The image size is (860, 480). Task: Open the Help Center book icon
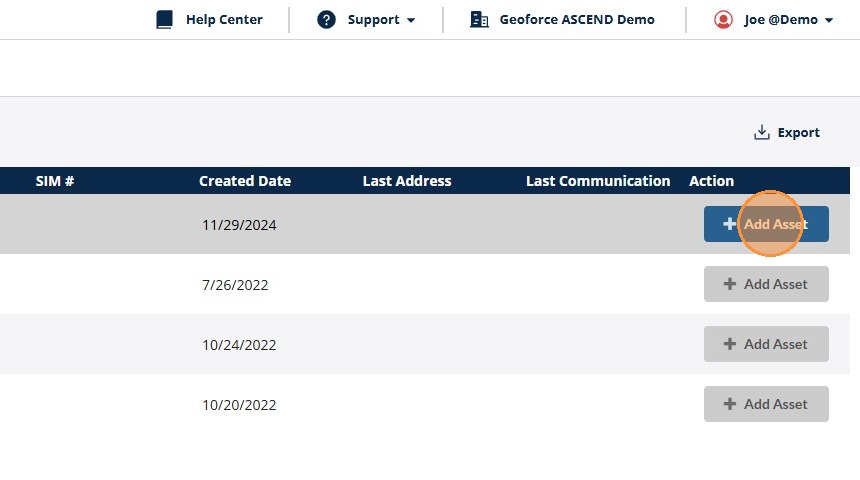164,20
